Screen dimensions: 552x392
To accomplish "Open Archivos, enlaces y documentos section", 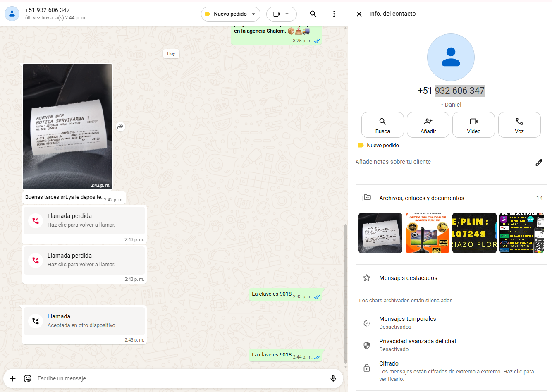I will point(421,198).
